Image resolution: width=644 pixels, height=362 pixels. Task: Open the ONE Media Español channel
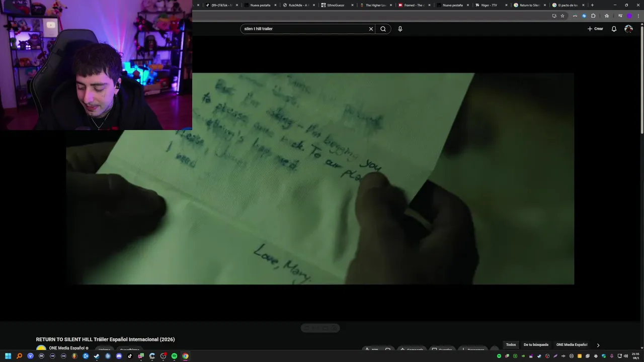pyautogui.click(x=67, y=348)
